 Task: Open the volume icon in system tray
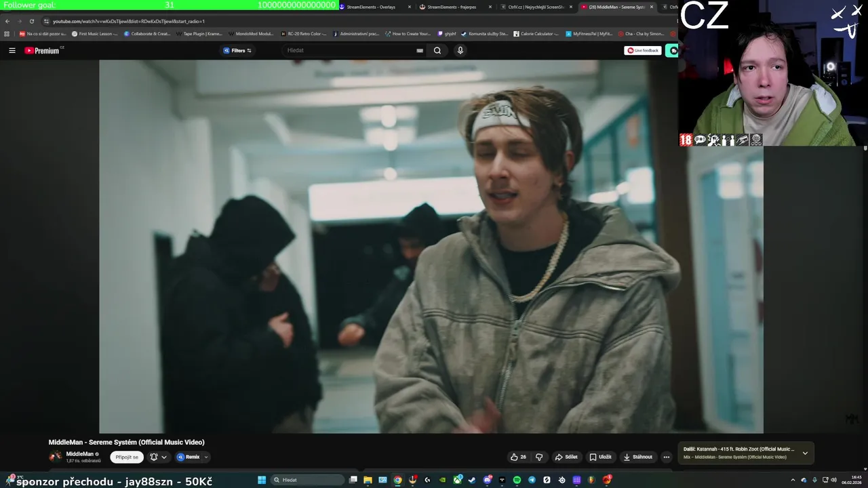[x=833, y=480]
